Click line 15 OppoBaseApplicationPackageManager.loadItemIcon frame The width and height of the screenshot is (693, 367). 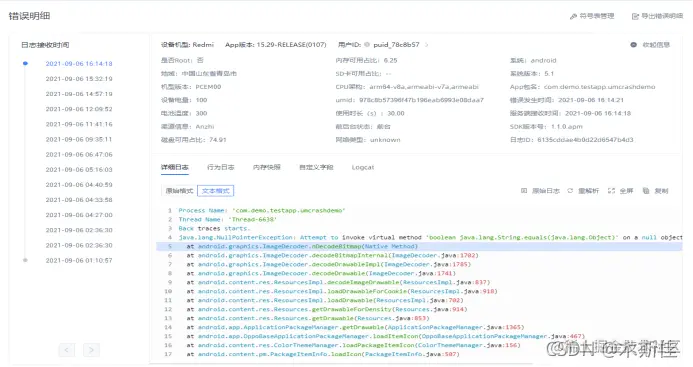coord(385,336)
